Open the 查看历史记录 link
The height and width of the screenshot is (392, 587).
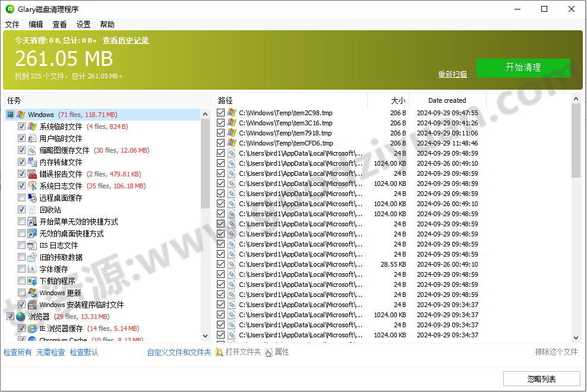(x=125, y=40)
